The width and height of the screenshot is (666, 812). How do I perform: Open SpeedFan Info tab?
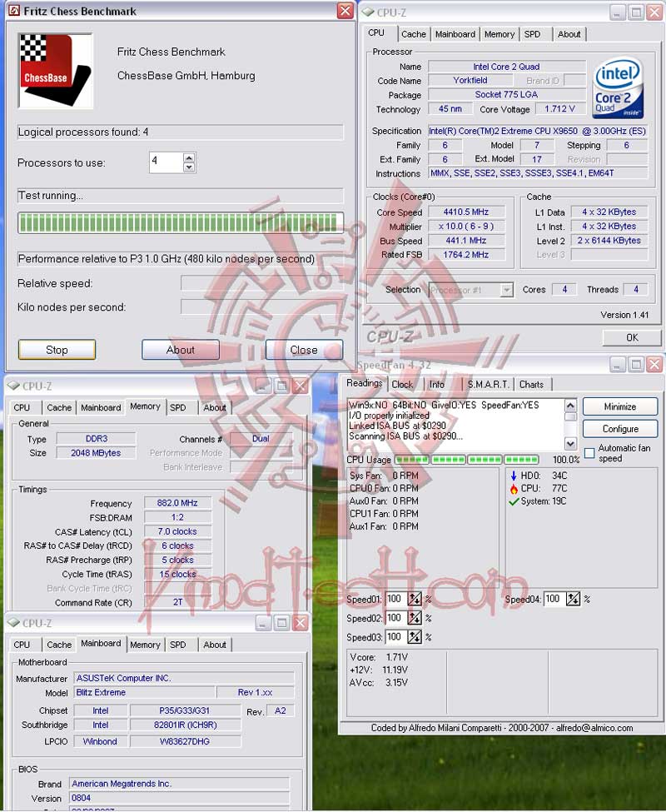pos(437,384)
